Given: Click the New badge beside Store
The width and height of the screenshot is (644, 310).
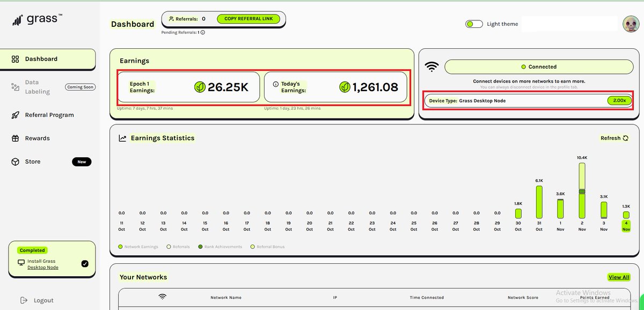Looking at the screenshot, I should point(82,161).
